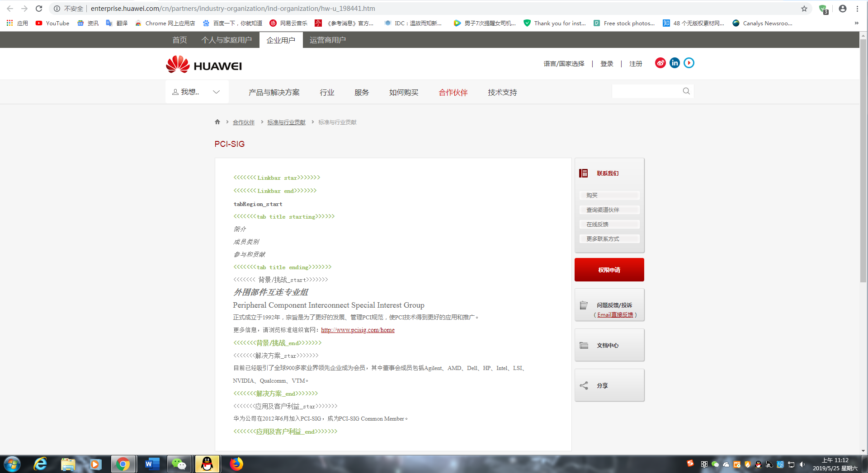The image size is (868, 473).
Task: Expand the 我想.. dropdown
Action: pos(197,92)
